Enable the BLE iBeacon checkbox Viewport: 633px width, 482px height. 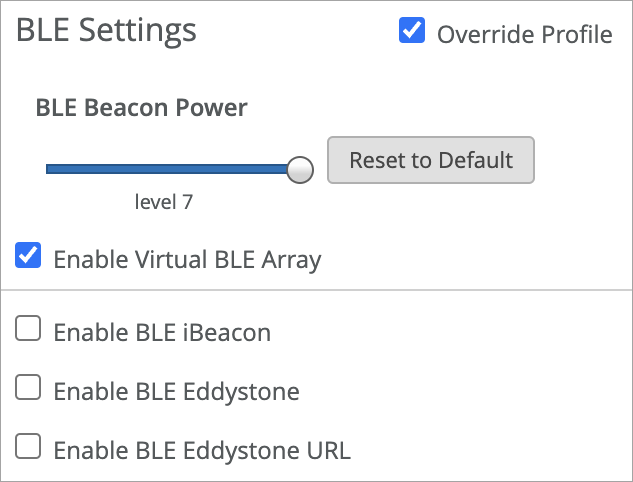[29, 328]
